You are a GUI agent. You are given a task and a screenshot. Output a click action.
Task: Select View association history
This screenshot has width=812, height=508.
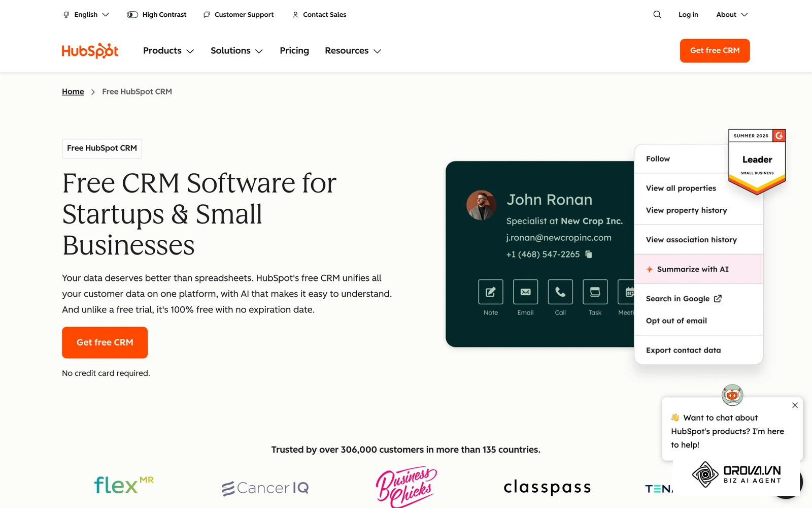[x=691, y=240]
